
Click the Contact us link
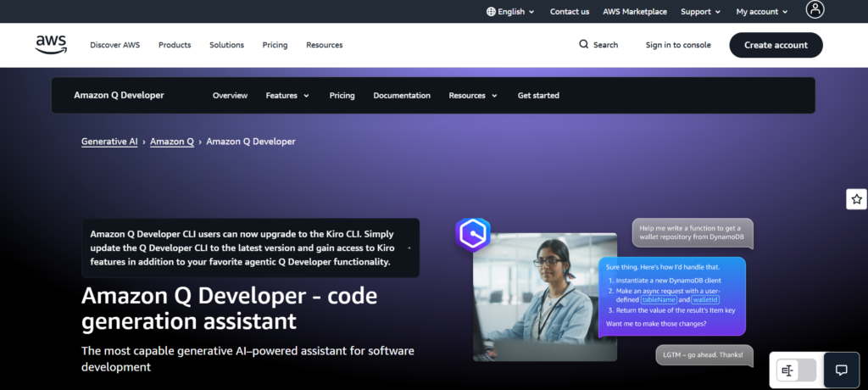569,12
